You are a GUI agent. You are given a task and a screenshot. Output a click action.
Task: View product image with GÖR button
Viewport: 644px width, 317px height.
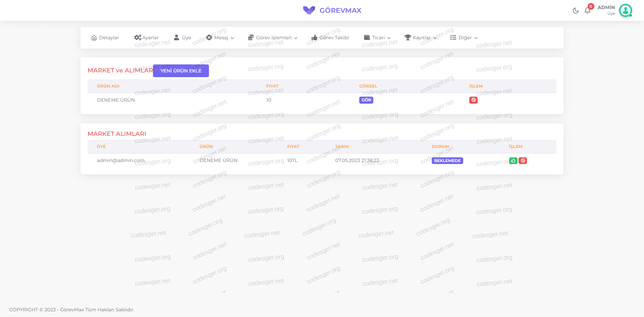(366, 100)
